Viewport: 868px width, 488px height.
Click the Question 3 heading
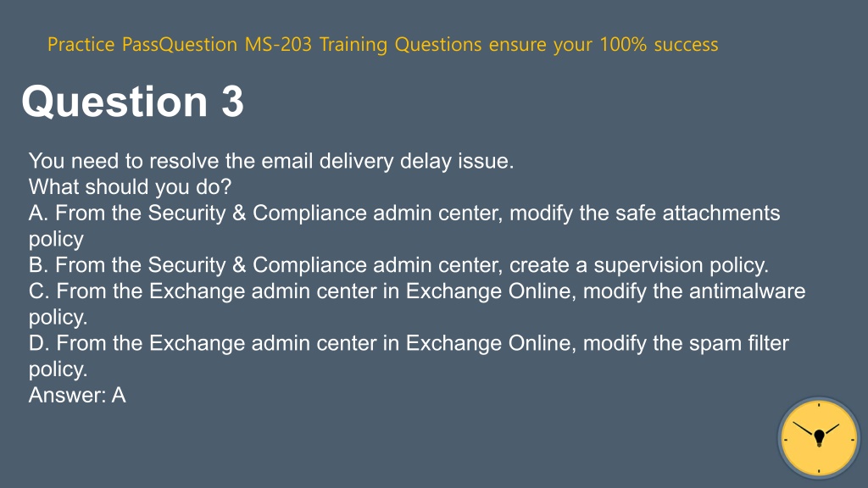[x=133, y=102]
